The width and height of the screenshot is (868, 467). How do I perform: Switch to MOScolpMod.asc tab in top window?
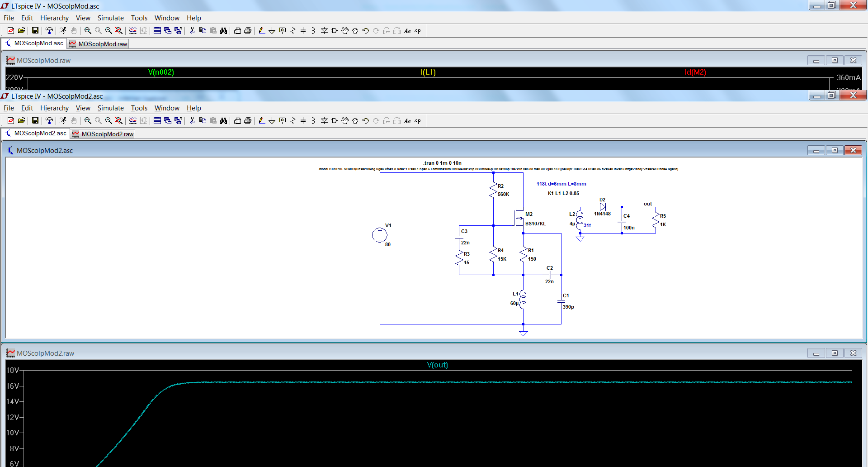34,43
